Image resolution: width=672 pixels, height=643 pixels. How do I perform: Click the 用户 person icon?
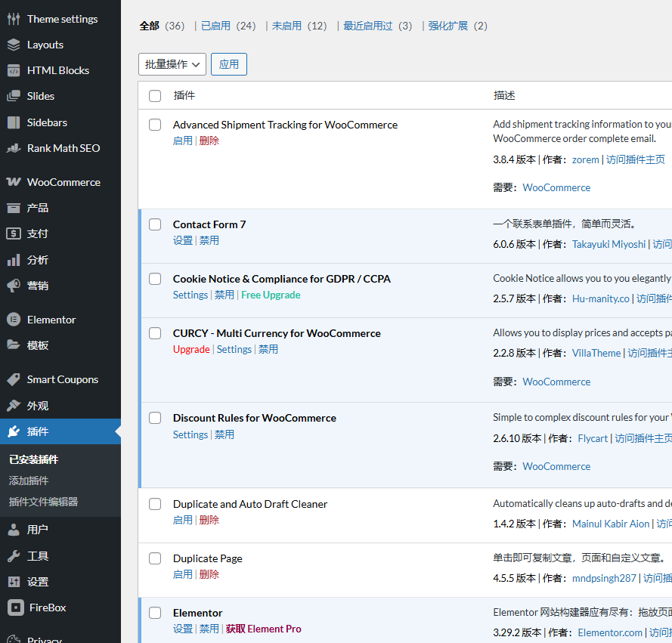[x=14, y=530]
